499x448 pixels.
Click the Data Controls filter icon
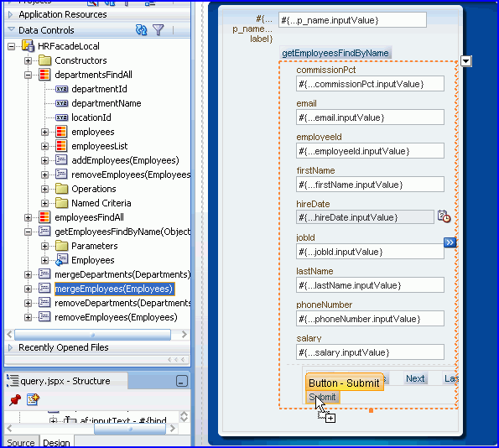point(159,30)
